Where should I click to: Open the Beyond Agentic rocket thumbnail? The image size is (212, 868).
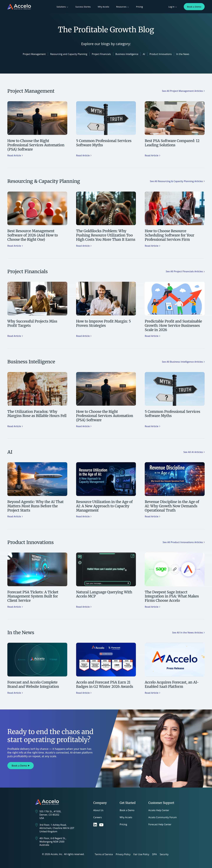pos(37,479)
